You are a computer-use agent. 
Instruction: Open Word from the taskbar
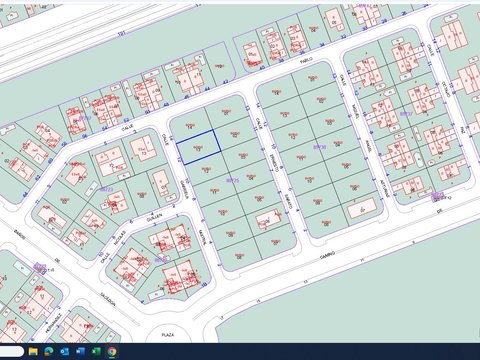click(x=80, y=351)
